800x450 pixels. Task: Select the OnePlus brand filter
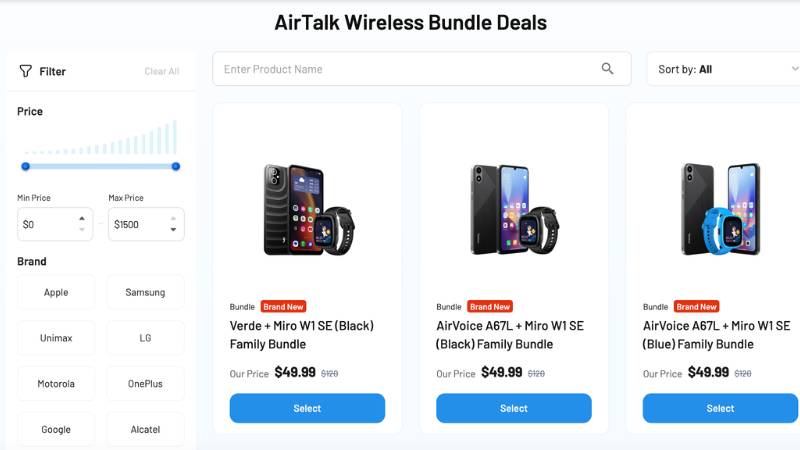[x=145, y=384]
